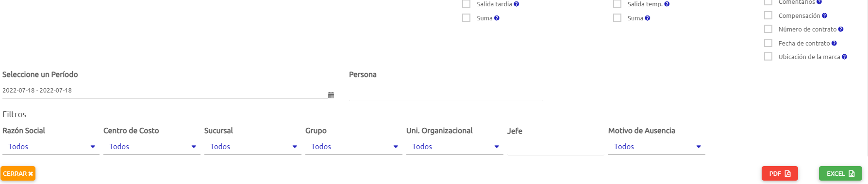This screenshot has width=868, height=184.
Task: Tick the Ubicación de la marca checkbox
Action: (768, 57)
